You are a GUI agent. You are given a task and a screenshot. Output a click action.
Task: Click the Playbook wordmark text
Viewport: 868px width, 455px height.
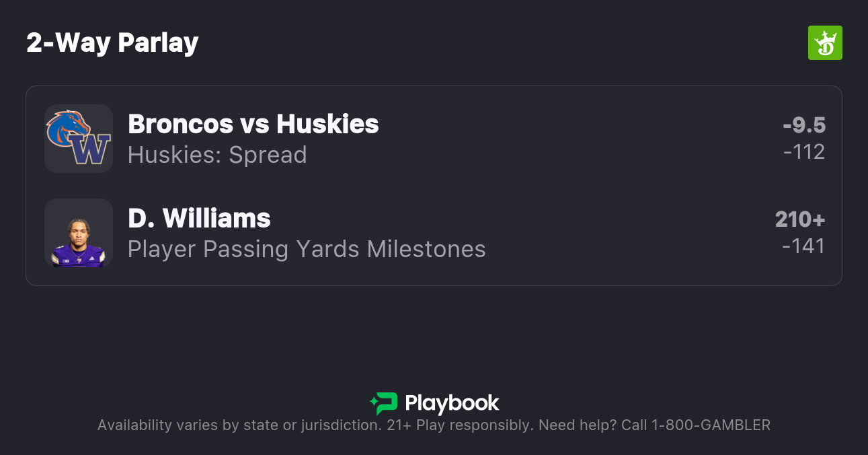pos(452,403)
